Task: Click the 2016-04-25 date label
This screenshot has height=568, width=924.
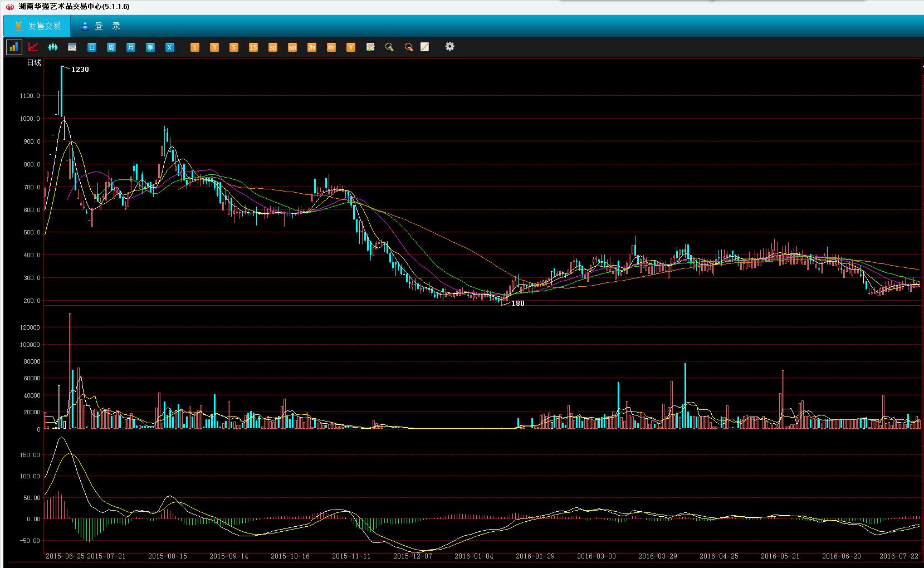Action: (719, 556)
